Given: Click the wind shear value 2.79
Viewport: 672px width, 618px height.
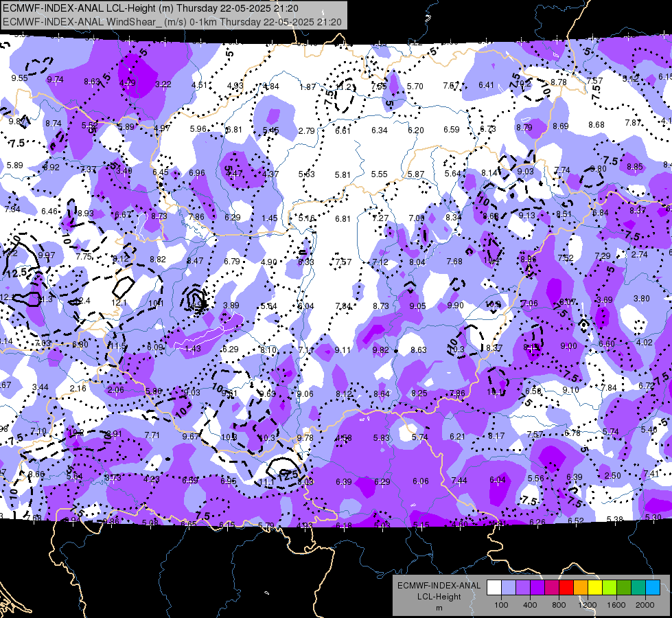Looking at the screenshot, I should pyautogui.click(x=307, y=130).
